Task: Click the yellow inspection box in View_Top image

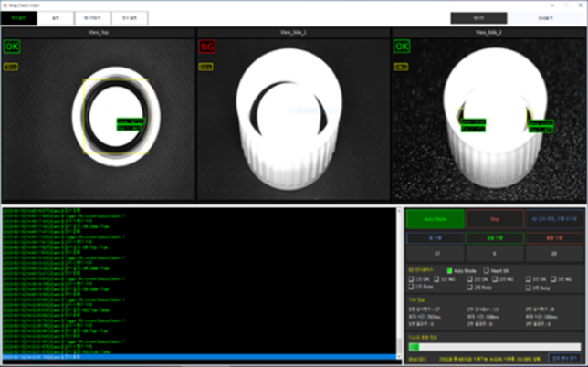Action: pyautogui.click(x=115, y=116)
